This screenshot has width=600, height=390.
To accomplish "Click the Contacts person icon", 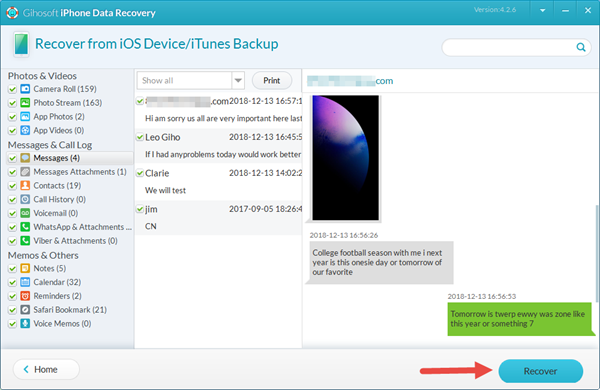I will (25, 185).
